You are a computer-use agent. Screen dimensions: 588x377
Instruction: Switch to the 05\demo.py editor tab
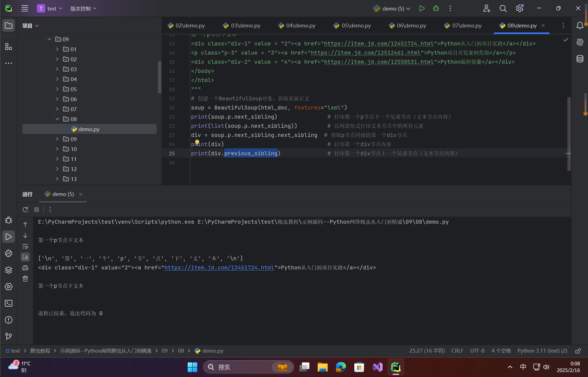(352, 26)
